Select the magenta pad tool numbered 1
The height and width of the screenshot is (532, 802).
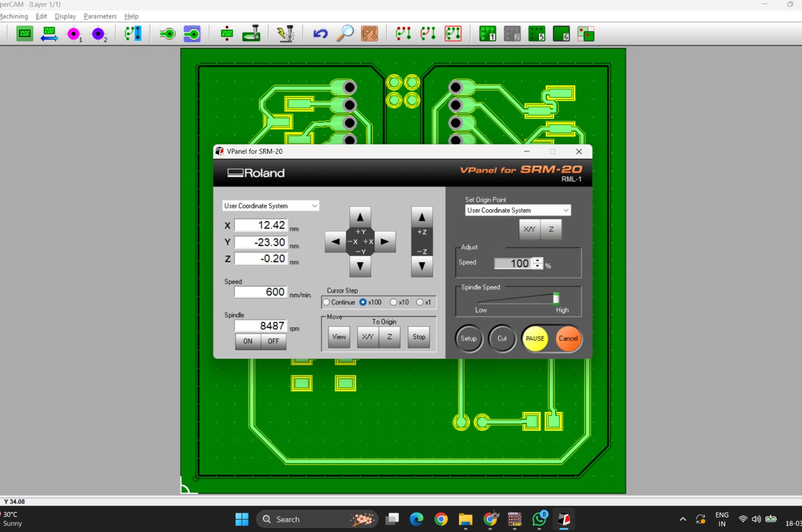tap(74, 34)
